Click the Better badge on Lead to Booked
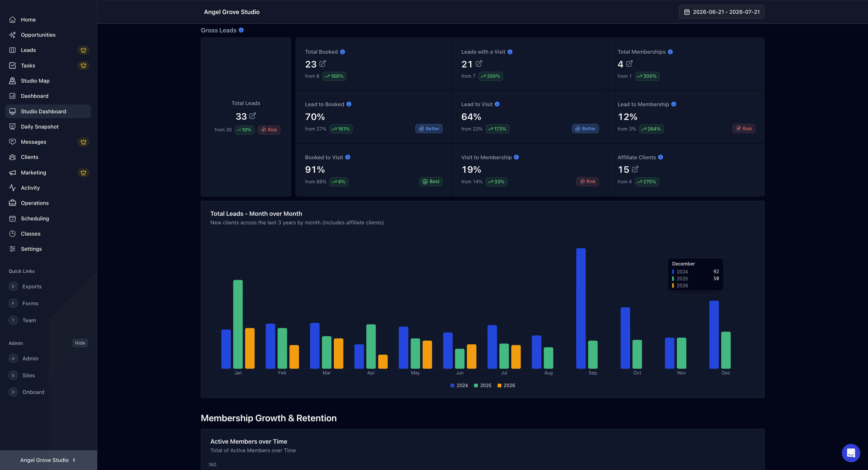This screenshot has width=868, height=470. (x=429, y=129)
